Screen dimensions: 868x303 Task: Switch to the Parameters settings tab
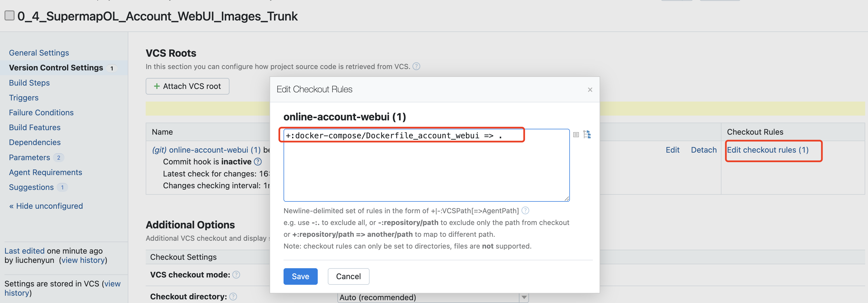pos(29,157)
